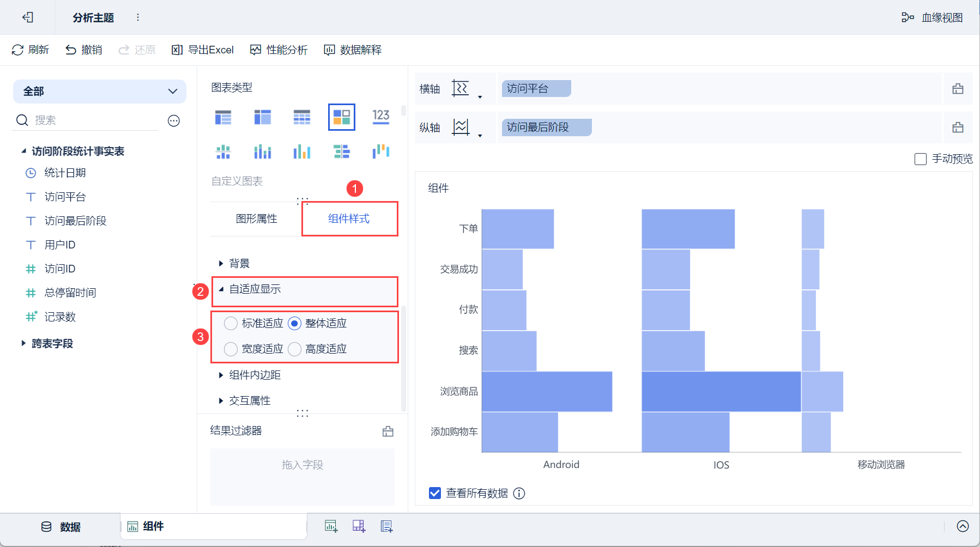The width and height of the screenshot is (980, 547).
Task: Open the field list more-options circle icon
Action: tap(174, 120)
